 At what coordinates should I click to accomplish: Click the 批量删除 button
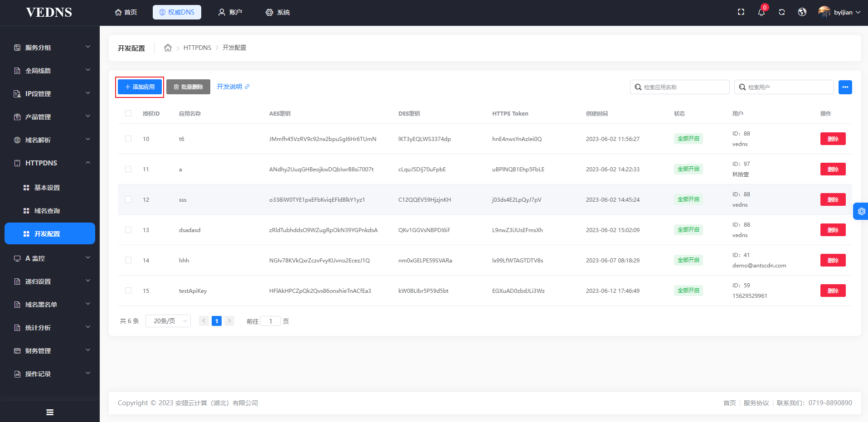(188, 87)
